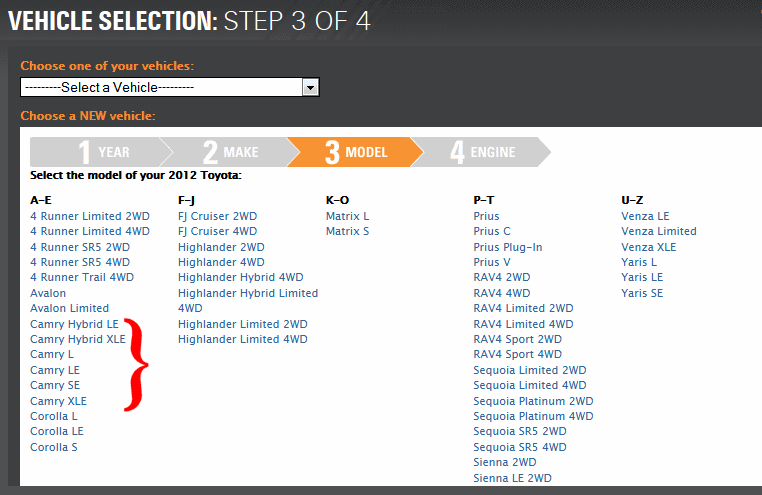Select the Yaris SE model
Screen dimensions: 762x495
point(642,293)
